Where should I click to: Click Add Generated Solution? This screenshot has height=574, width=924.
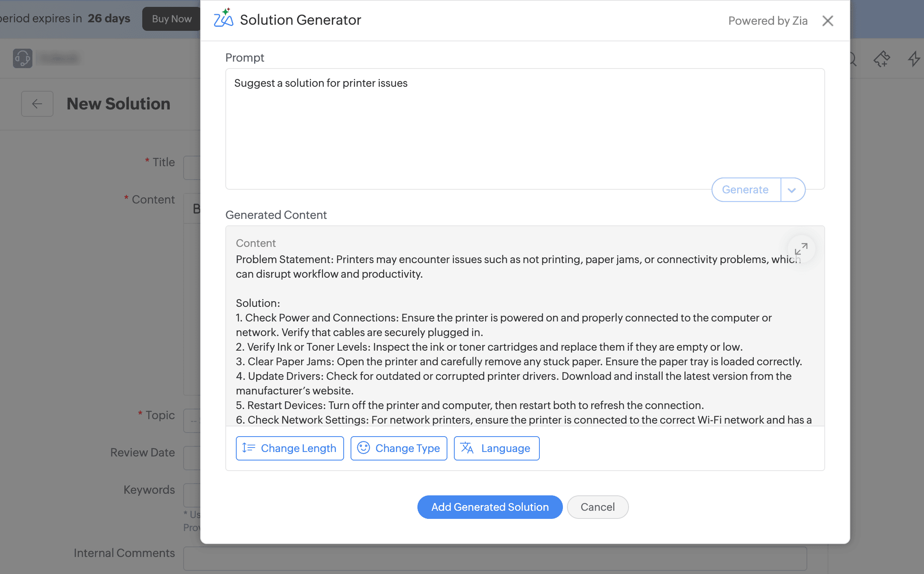pyautogui.click(x=490, y=507)
